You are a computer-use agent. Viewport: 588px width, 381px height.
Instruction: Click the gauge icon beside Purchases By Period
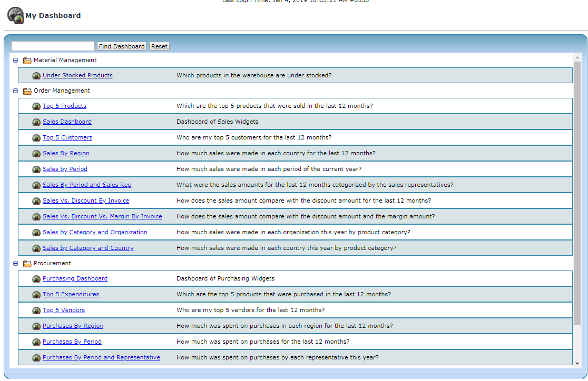[36, 342]
